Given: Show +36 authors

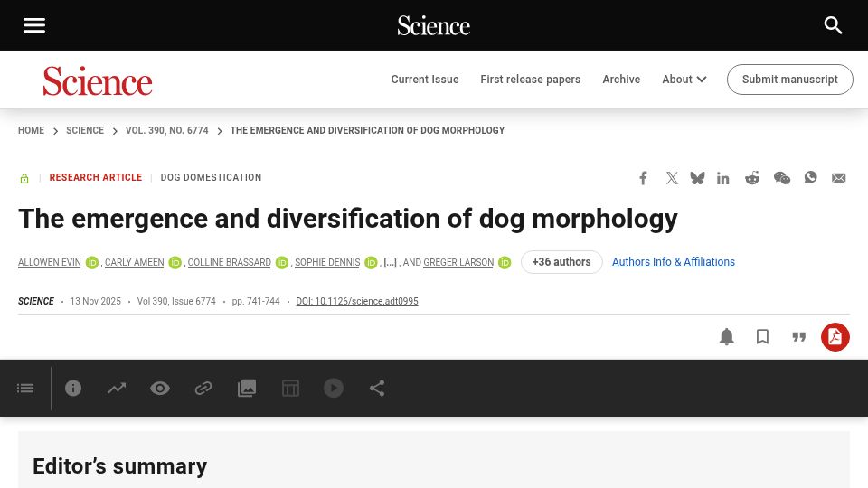Looking at the screenshot, I should [x=561, y=262].
